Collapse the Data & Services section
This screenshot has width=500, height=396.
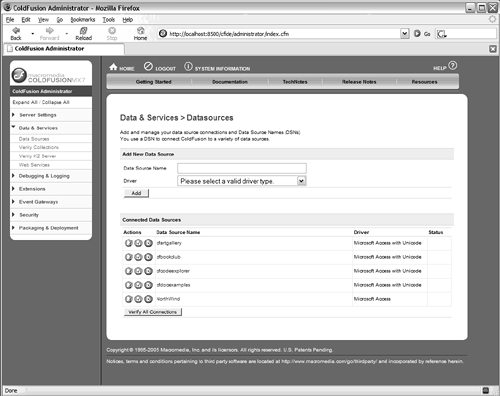[14, 127]
